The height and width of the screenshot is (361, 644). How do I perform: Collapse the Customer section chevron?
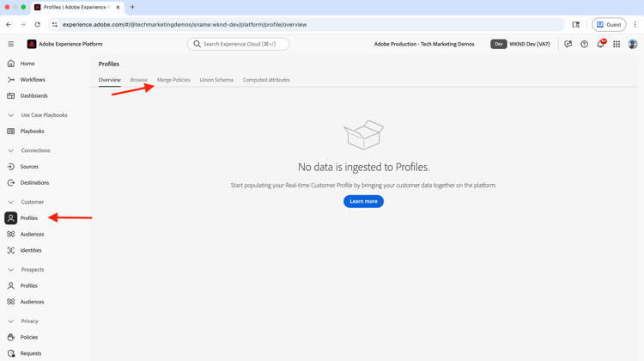point(11,202)
